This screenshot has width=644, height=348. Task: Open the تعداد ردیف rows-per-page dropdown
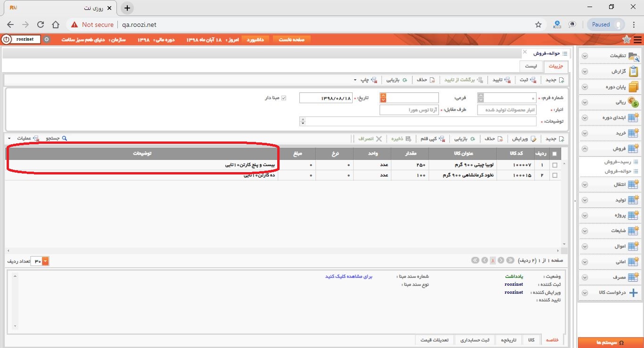click(45, 261)
